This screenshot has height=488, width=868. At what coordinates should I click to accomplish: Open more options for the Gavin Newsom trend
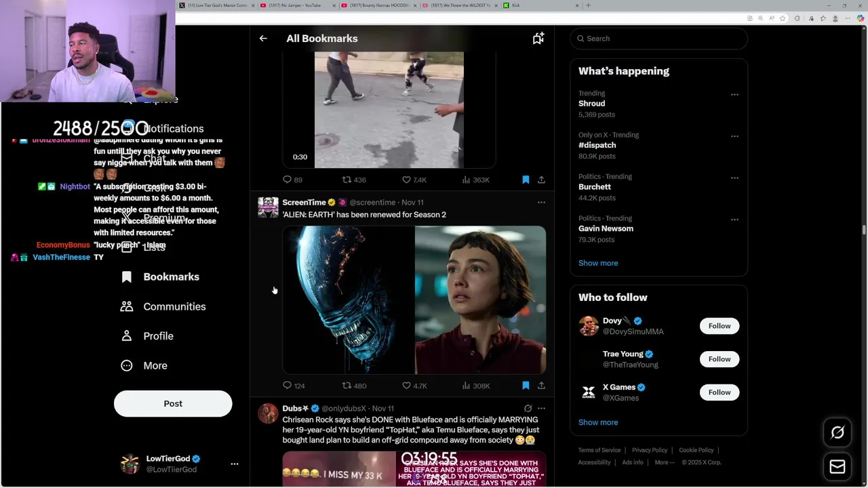point(734,220)
